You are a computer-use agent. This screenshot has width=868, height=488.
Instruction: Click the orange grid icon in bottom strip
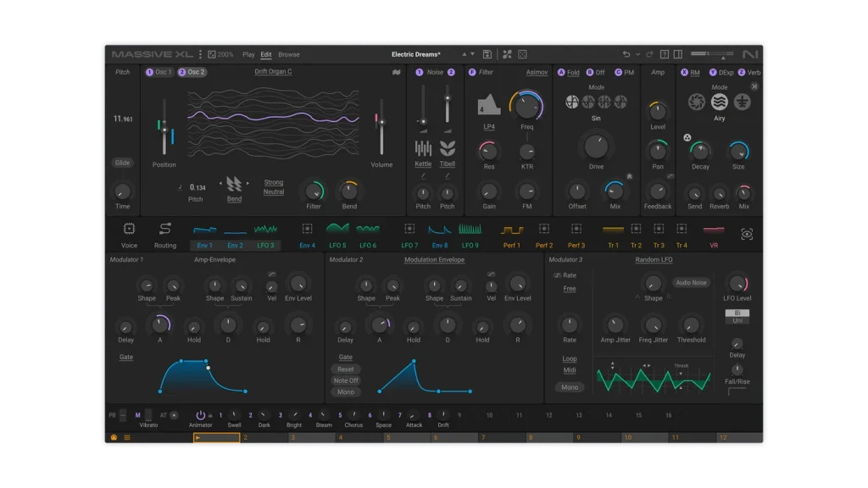point(127,438)
